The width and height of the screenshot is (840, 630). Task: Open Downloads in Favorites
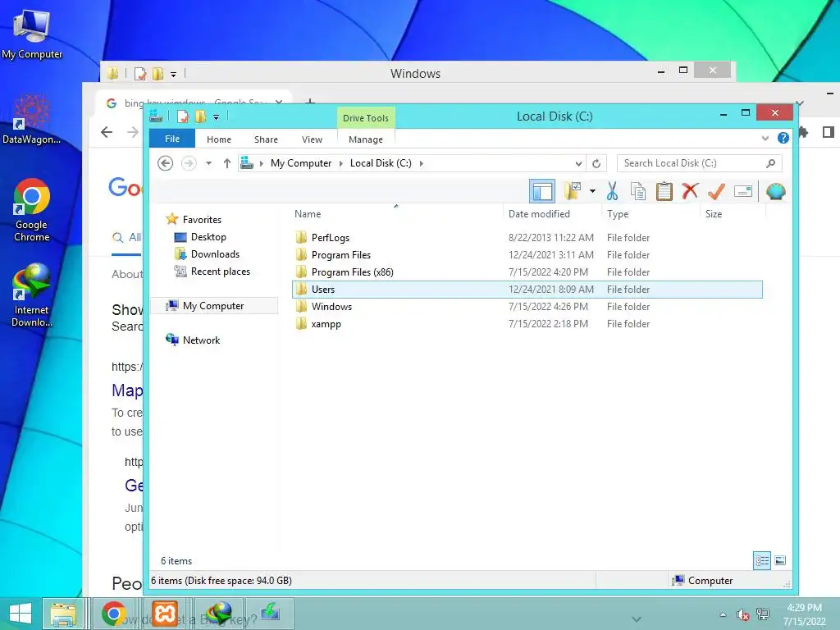(x=216, y=254)
